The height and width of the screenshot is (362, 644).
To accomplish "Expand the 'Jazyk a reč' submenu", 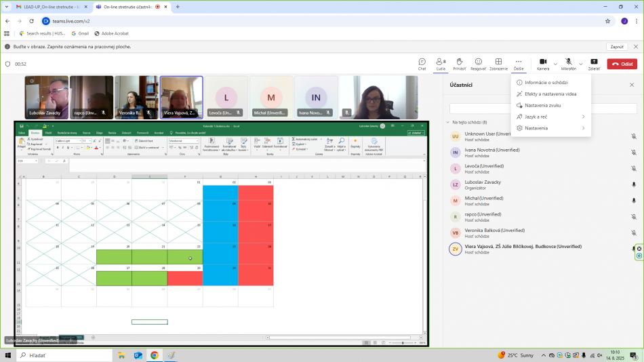I will coord(550,117).
